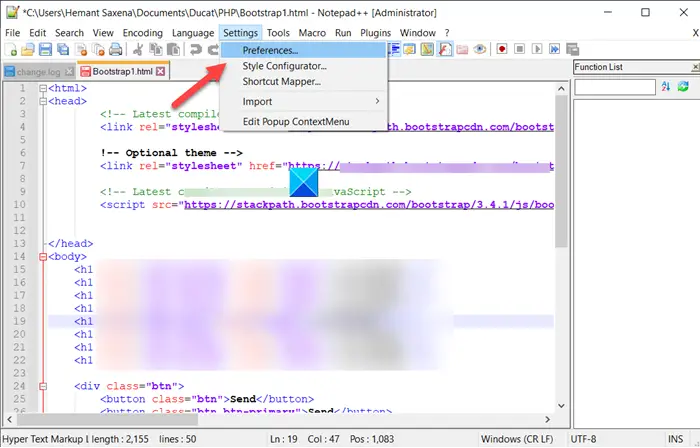Click the Function List search field
The image size is (700, 448).
(615, 87)
